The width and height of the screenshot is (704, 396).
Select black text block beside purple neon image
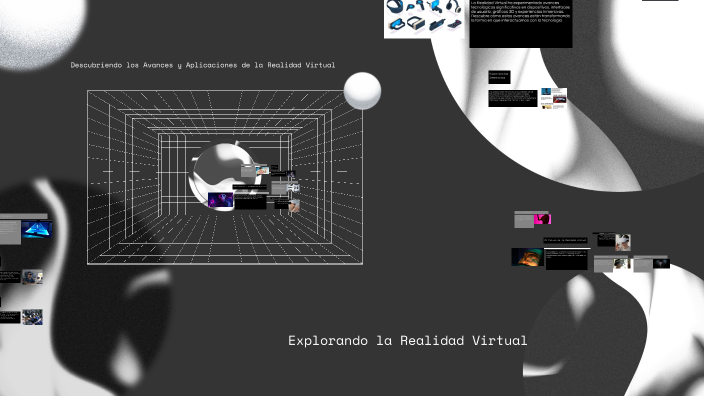[x=250, y=202]
